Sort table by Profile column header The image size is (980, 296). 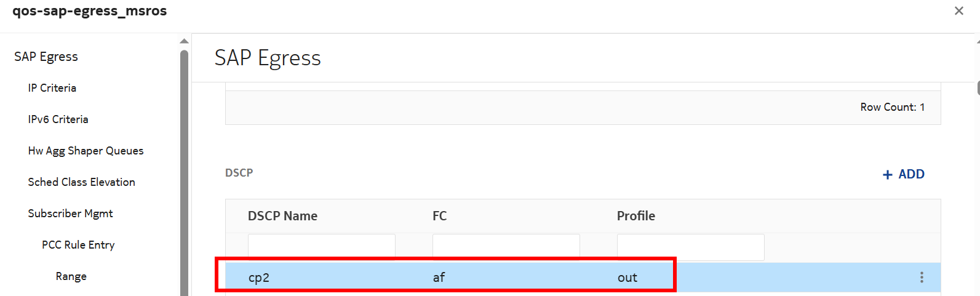pyautogui.click(x=635, y=216)
